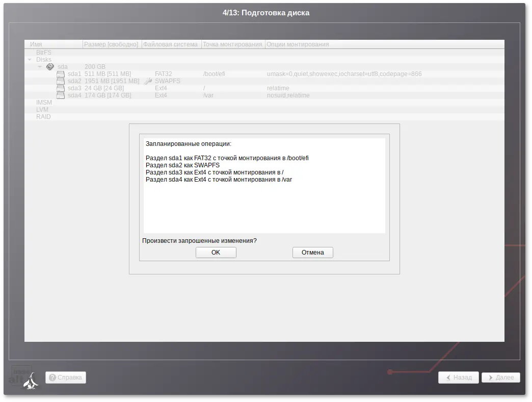Image resolution: width=532 pixels, height=402 pixels.
Task: Click the sda hard disk icon
Action: (x=50, y=66)
